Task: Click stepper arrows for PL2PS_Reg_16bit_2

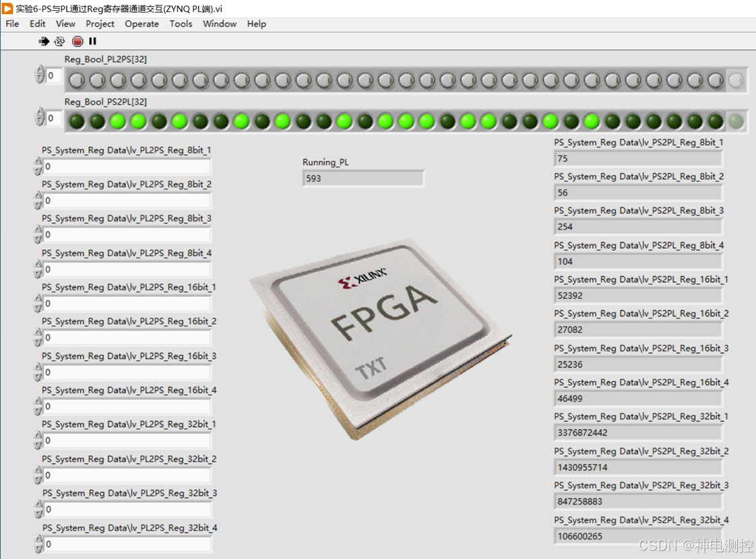Action: [38, 338]
